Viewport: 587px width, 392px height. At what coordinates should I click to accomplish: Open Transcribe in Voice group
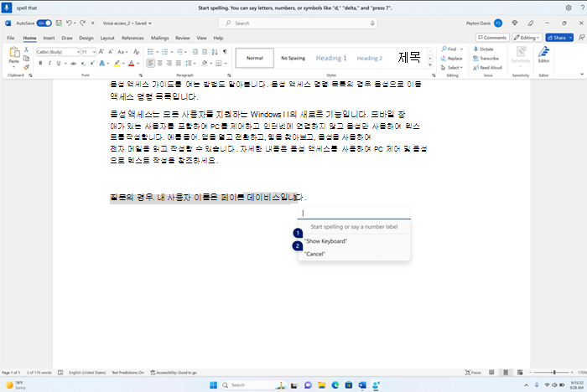pyautogui.click(x=486, y=59)
